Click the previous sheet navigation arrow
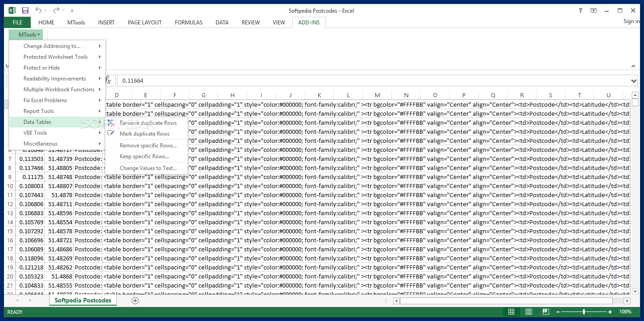The width and height of the screenshot is (644, 321). [18, 301]
